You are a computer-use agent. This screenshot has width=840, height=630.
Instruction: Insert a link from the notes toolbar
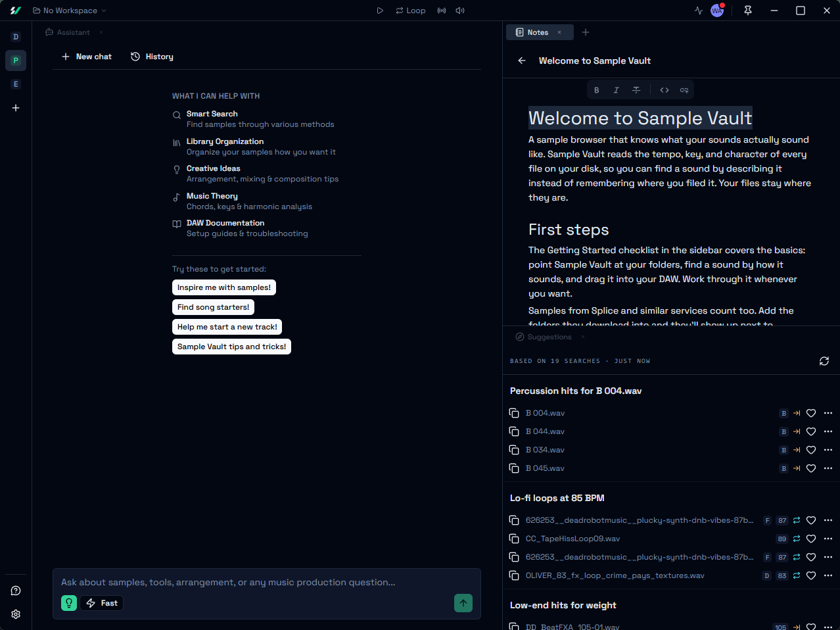684,90
